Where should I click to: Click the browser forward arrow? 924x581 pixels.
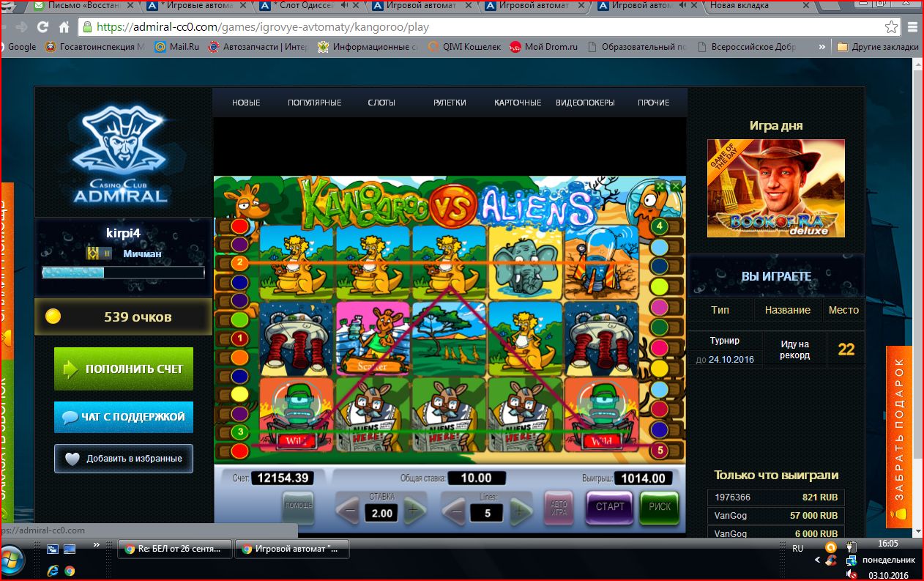click(x=22, y=27)
